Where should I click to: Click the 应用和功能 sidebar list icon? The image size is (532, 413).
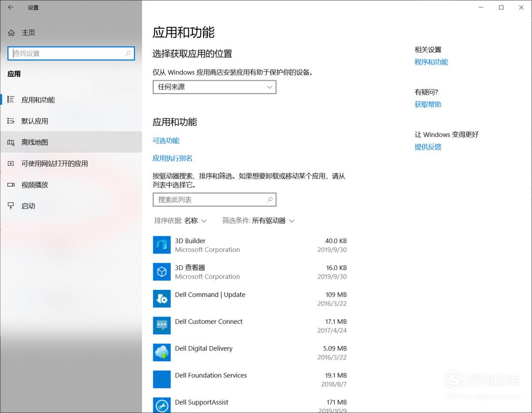point(11,99)
